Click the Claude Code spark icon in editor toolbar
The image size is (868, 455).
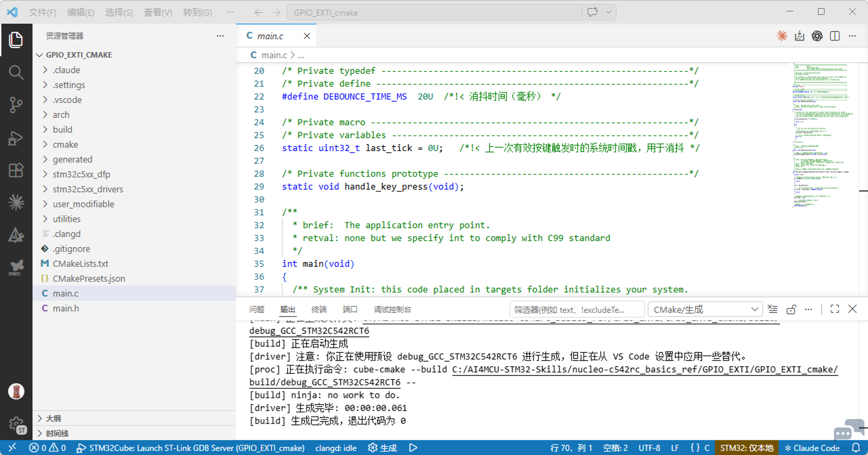click(782, 36)
